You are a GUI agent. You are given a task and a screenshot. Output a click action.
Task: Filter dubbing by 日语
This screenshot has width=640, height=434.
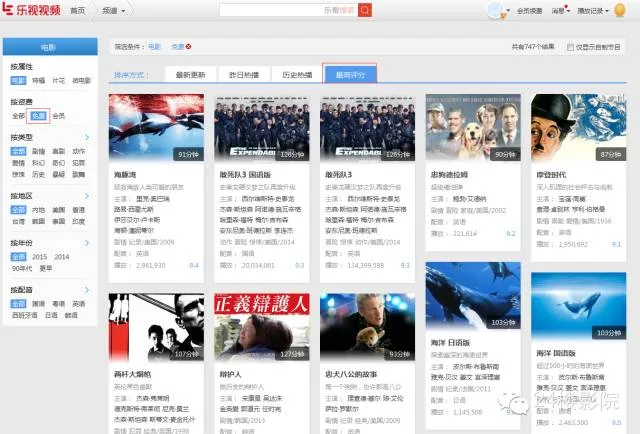51,315
